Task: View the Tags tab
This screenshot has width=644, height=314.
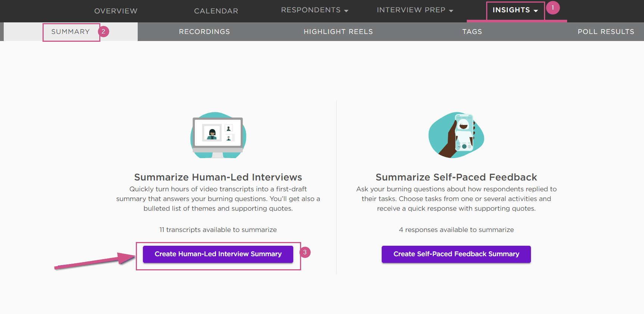Action: 472,32
